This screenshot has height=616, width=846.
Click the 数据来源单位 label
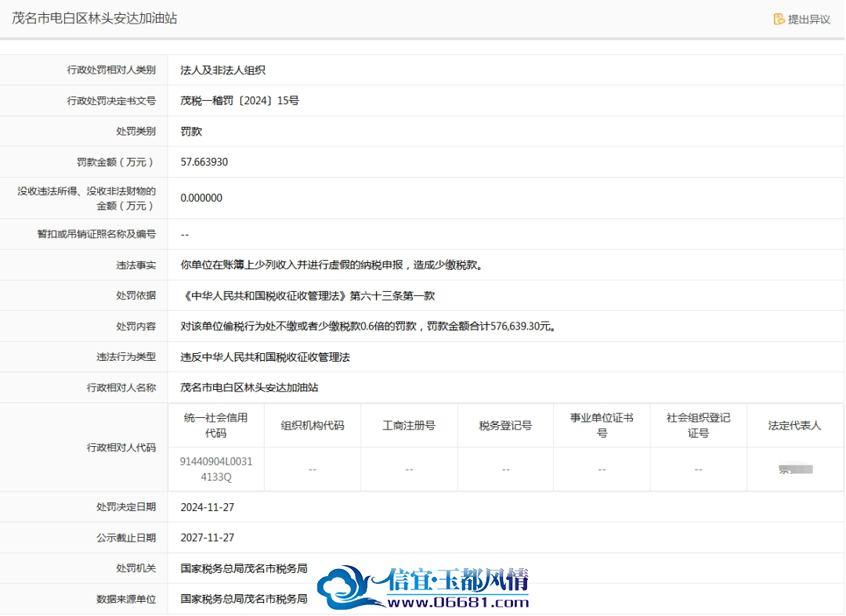point(126,600)
